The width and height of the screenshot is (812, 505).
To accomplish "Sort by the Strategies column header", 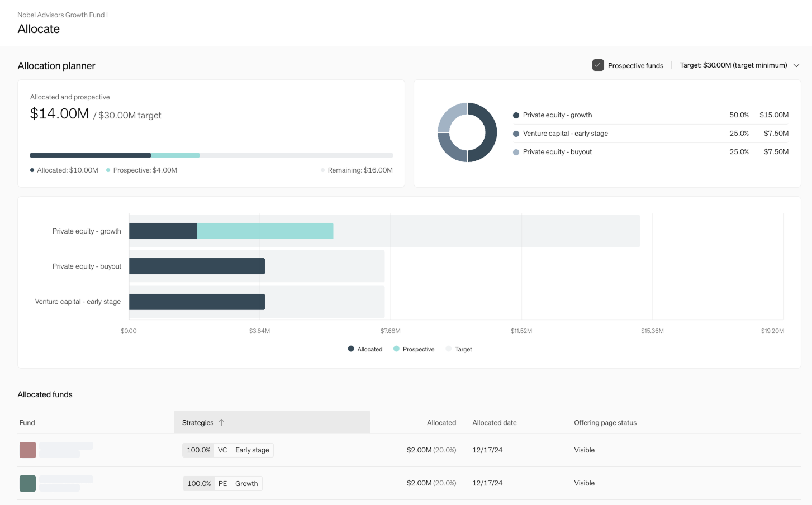I will tap(198, 423).
